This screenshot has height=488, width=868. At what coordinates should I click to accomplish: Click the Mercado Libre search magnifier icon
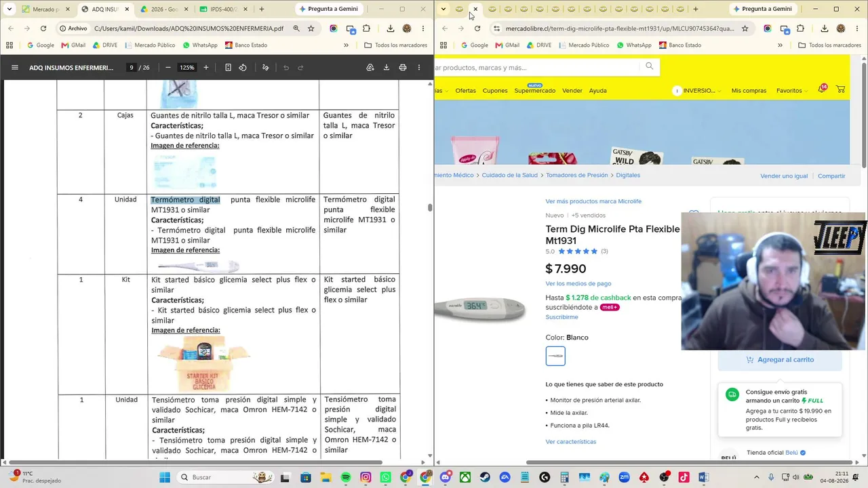[649, 66]
